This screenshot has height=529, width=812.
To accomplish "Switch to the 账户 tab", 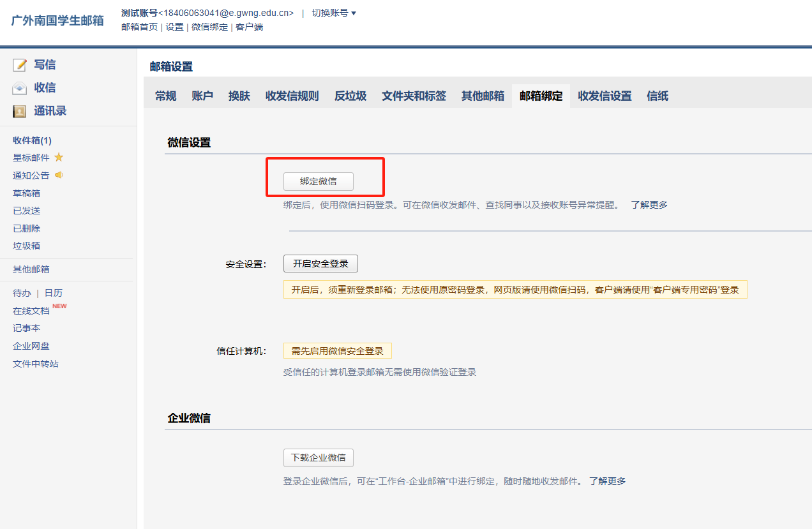I will 202,96.
